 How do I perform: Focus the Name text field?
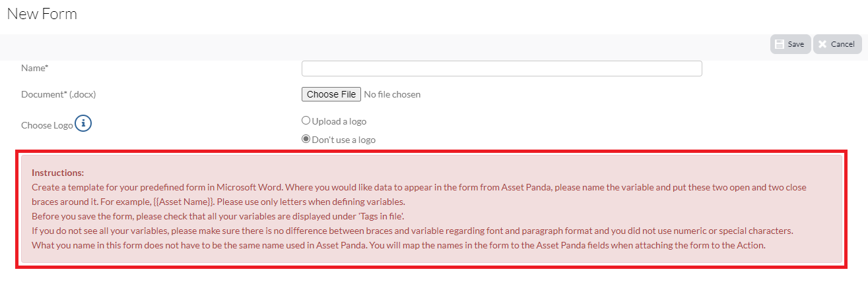502,69
